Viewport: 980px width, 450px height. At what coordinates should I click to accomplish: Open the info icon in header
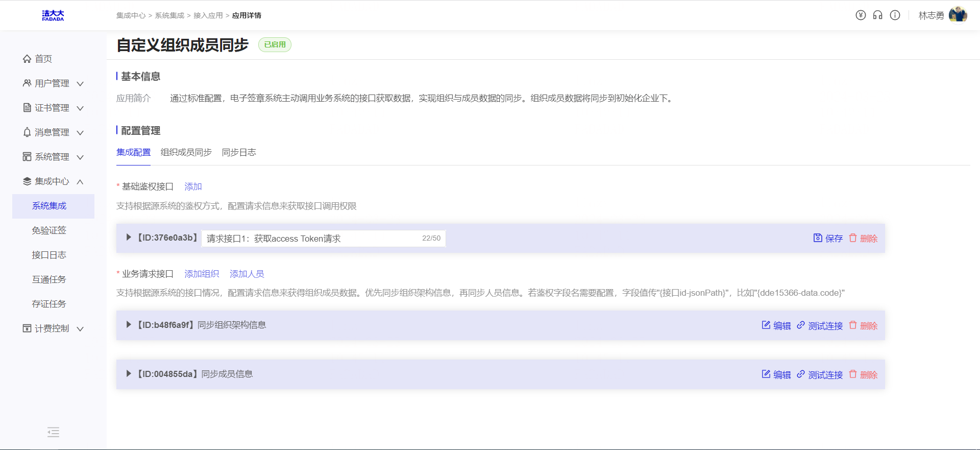[895, 15]
